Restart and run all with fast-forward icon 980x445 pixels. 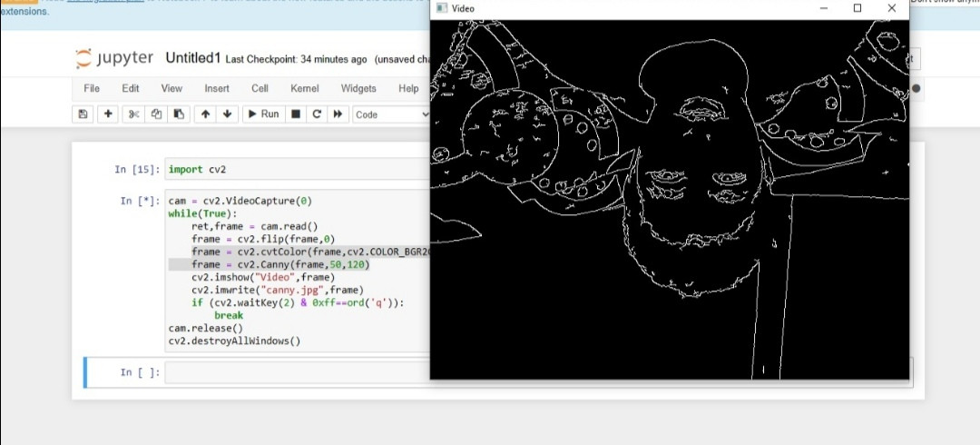[x=338, y=114]
